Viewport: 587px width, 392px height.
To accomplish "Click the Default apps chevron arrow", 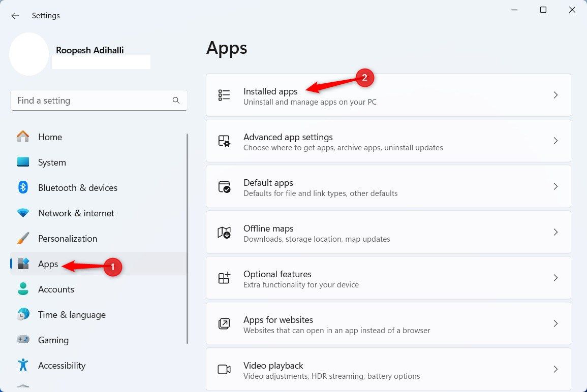I will point(555,186).
